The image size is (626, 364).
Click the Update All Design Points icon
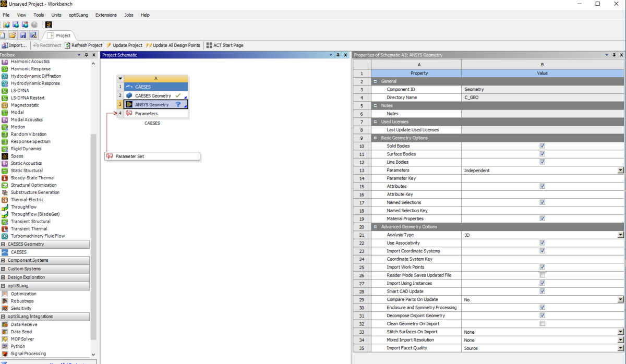point(149,45)
